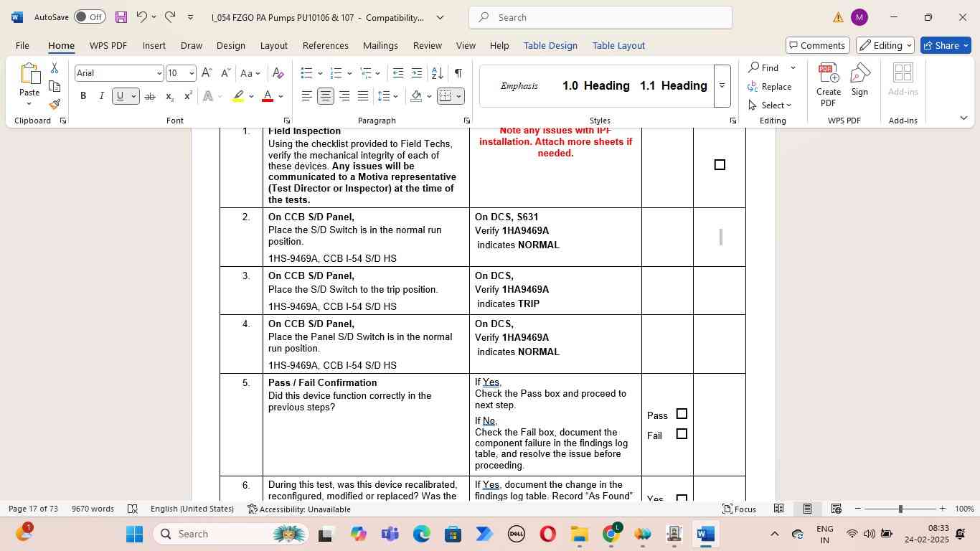Switch to Read Mode view
This screenshot has width=980, height=551.
[x=778, y=509]
